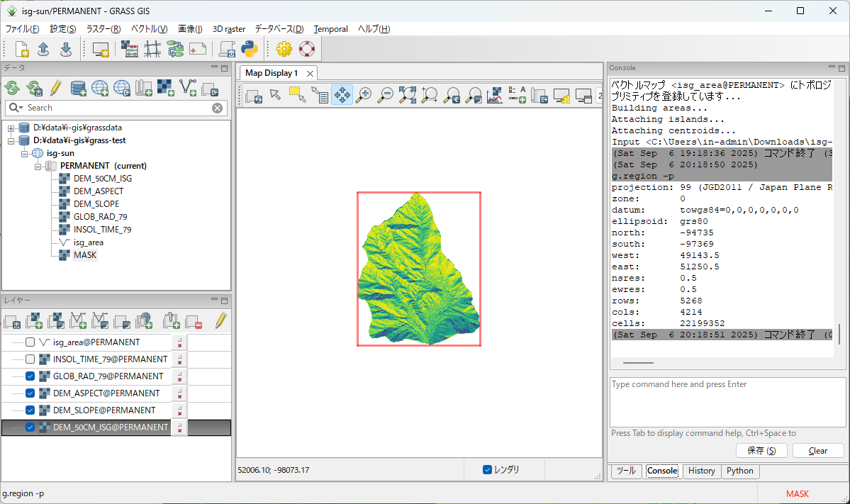Reload GRASS locations in Data panel
The image size is (850, 504).
12,88
